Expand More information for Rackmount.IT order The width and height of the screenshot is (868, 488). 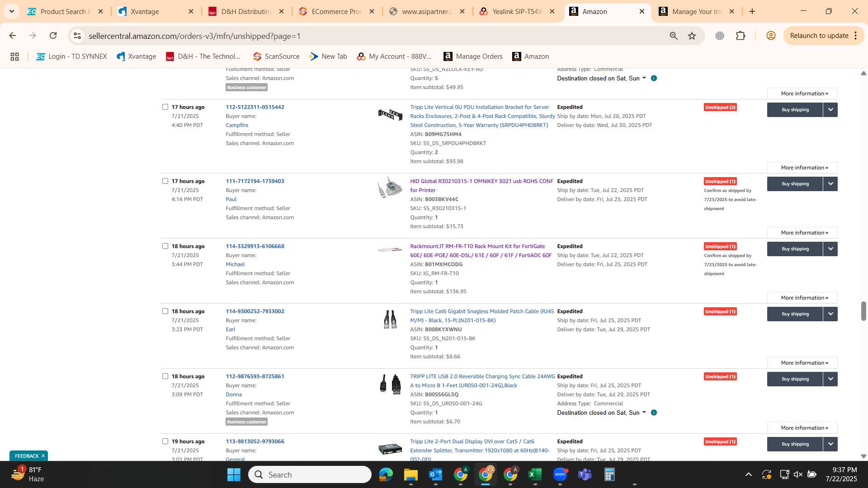(802, 298)
